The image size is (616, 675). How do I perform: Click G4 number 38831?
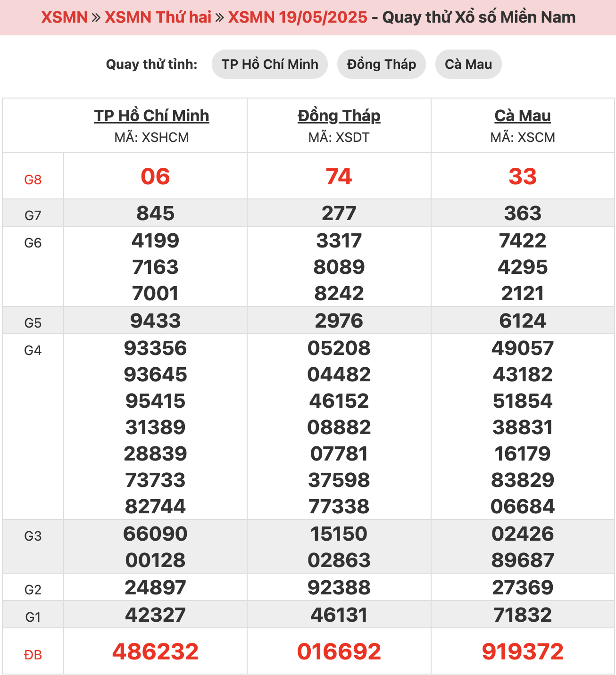tap(523, 428)
